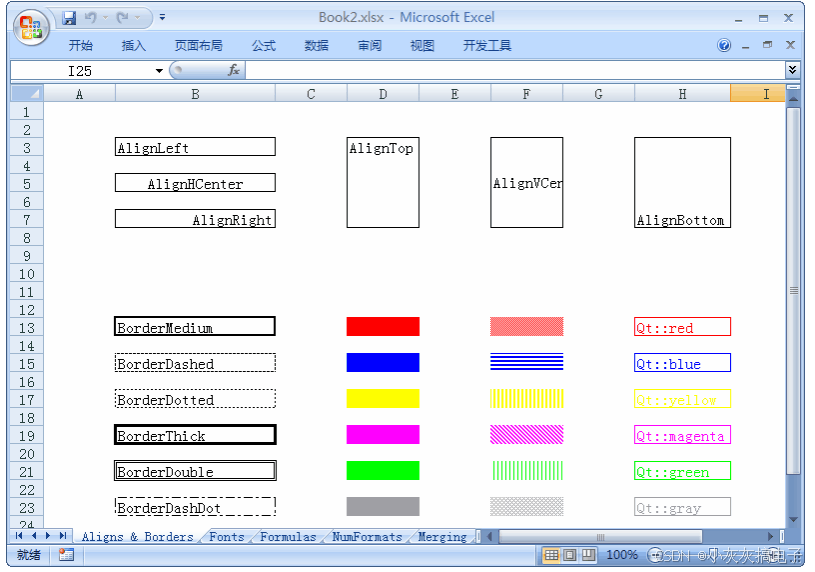This screenshot has width=815, height=572.
Task: Switch to the Merging sheet
Action: pos(442,537)
